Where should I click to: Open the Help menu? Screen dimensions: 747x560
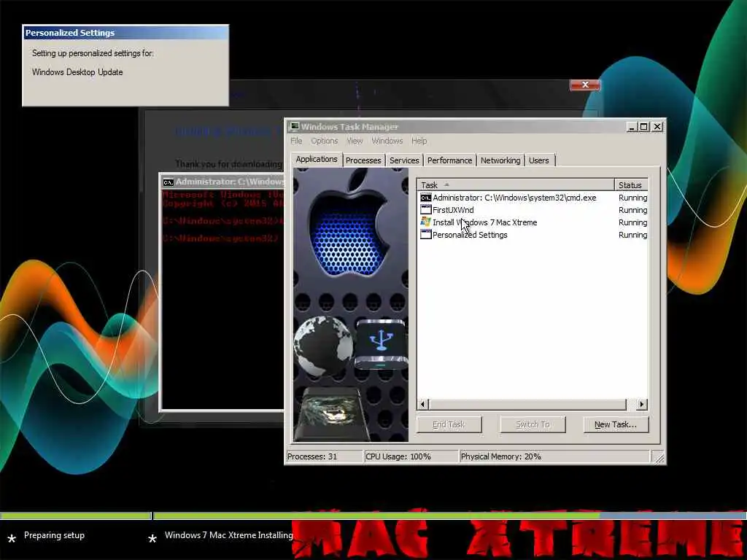(x=419, y=141)
